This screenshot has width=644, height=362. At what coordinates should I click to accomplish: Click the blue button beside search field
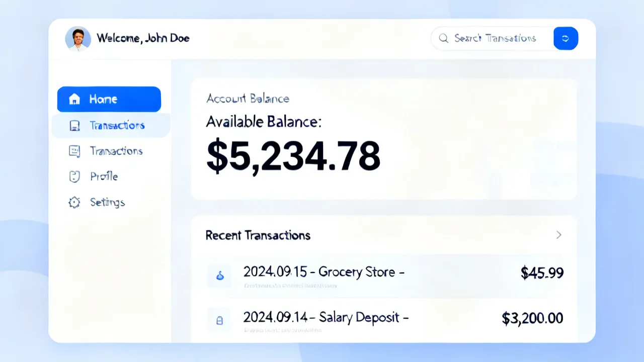coord(566,38)
